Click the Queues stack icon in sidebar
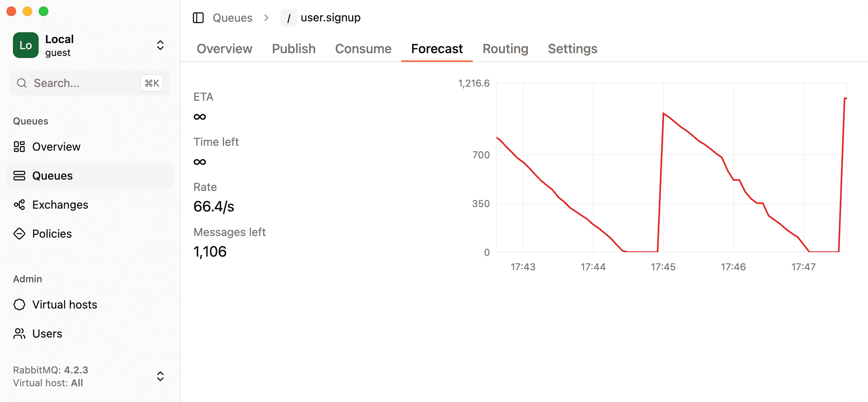 [x=19, y=176]
